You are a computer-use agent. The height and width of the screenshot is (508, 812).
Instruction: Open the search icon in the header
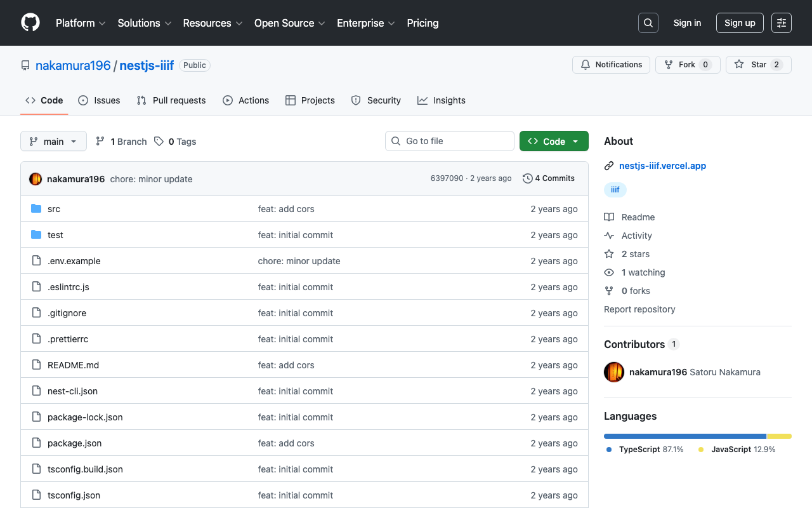point(648,22)
